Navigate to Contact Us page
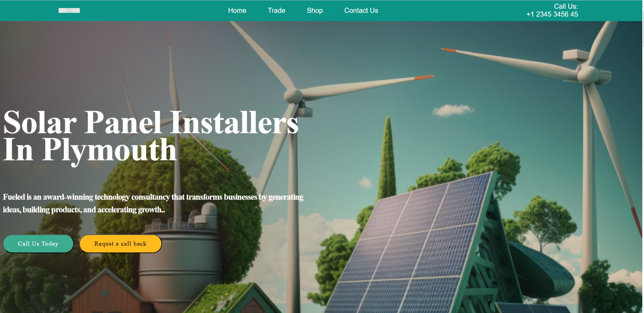Screen dimensions: 644x313 click(x=361, y=11)
